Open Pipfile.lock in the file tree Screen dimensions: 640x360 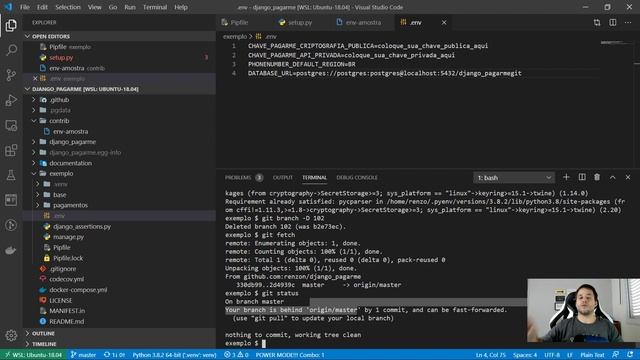(68, 258)
